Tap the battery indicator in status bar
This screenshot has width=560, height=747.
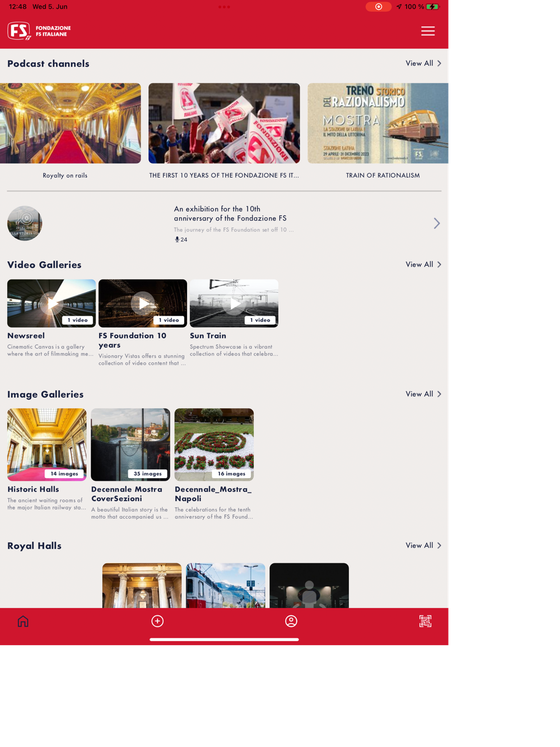click(x=432, y=7)
